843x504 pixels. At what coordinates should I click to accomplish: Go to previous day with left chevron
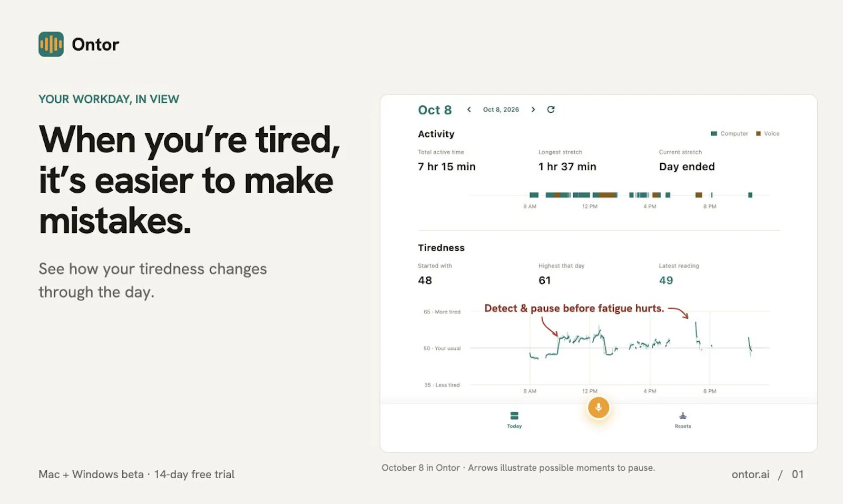469,110
